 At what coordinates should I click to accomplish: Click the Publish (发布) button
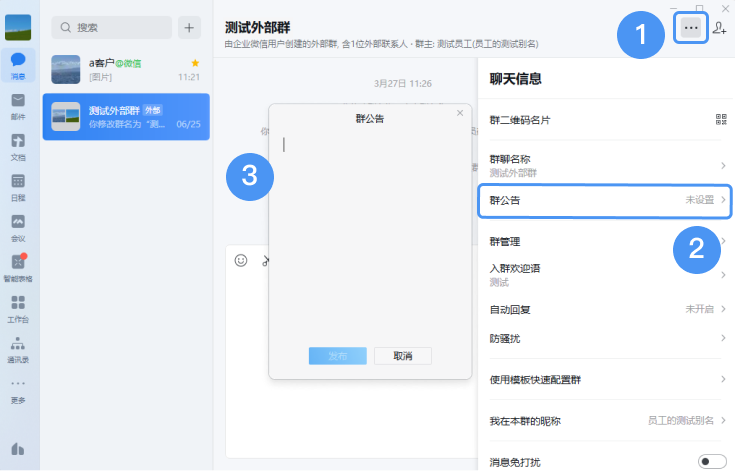338,356
